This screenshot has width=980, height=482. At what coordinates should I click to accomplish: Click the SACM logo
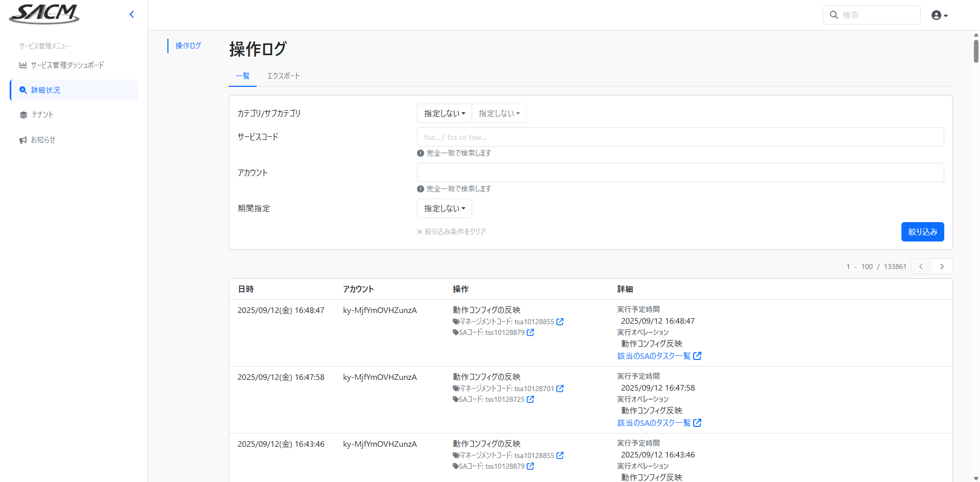click(x=44, y=14)
